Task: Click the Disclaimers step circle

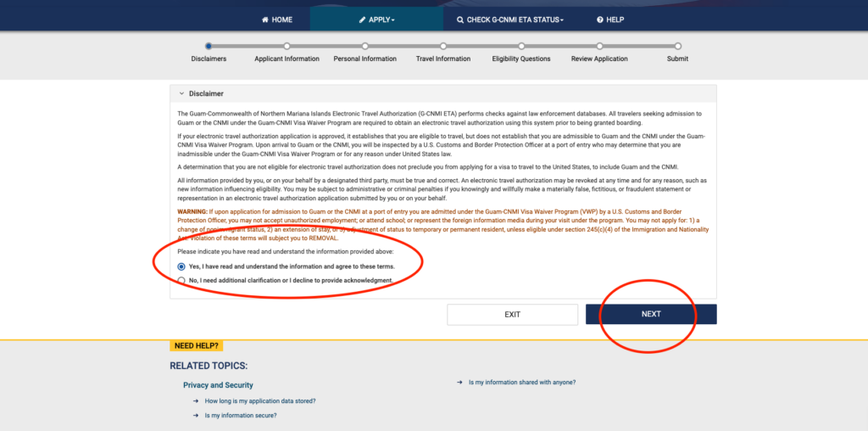Action: click(x=209, y=46)
